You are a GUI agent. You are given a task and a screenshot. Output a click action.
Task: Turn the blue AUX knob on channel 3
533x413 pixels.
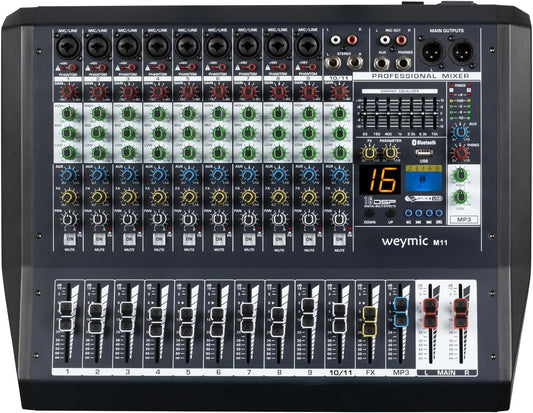pos(128,175)
